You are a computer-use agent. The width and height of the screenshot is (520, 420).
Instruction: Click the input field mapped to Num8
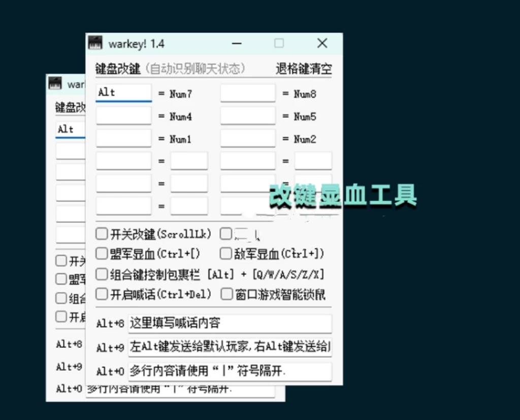tap(248, 93)
